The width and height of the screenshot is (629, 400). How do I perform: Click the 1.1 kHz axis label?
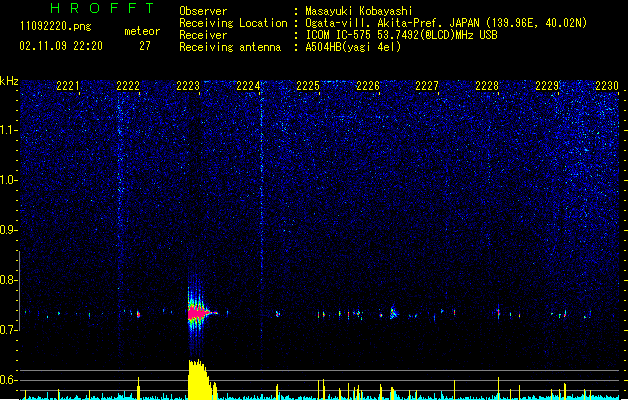click(9, 130)
